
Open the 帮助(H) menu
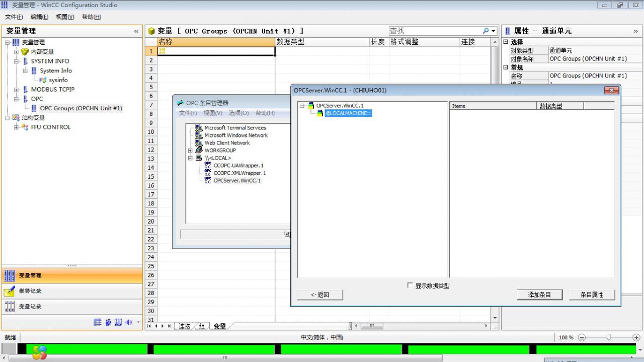(92, 17)
